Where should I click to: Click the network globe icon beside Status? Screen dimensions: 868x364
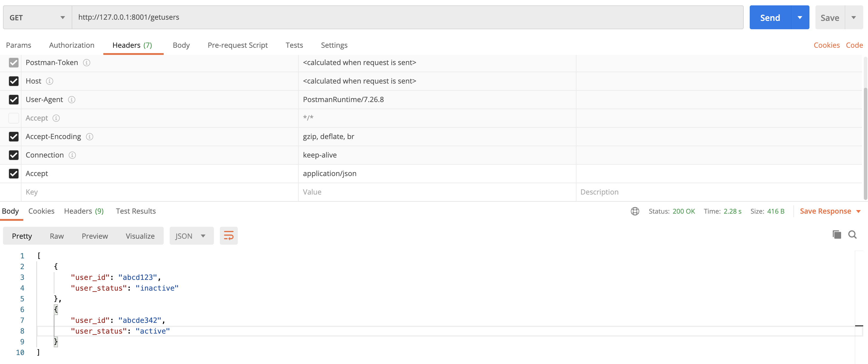pos(634,211)
